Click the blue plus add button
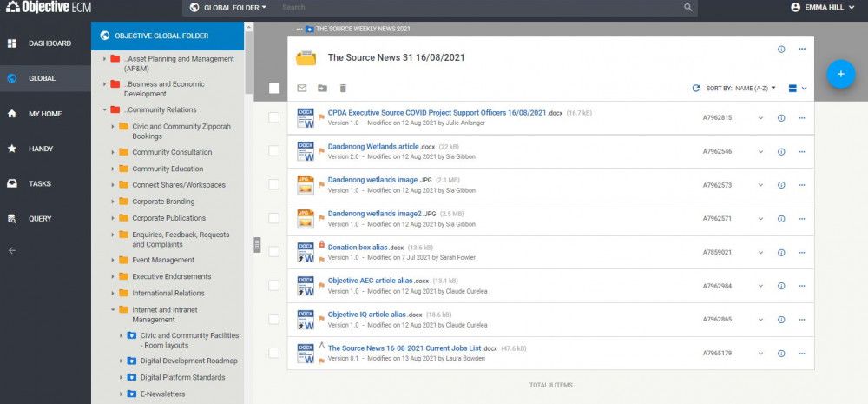Image resolution: width=868 pixels, height=404 pixels. [840, 74]
